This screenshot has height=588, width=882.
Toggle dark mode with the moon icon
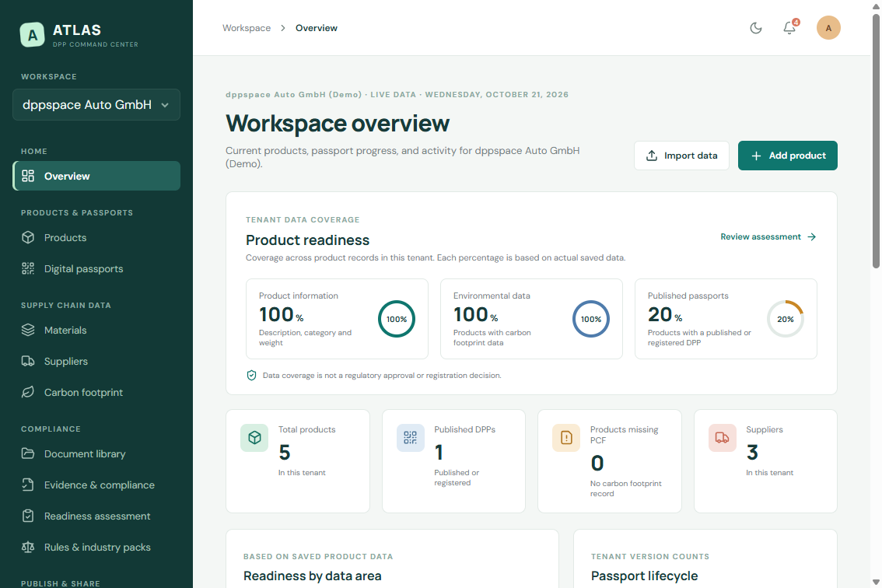point(756,28)
